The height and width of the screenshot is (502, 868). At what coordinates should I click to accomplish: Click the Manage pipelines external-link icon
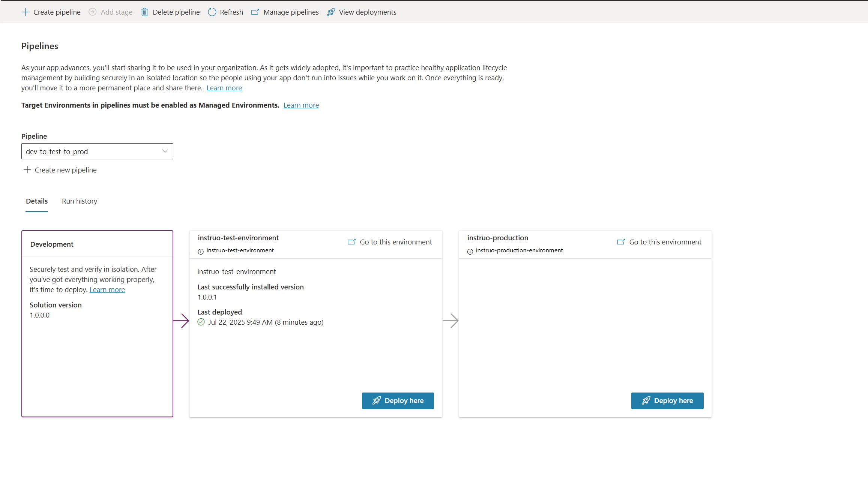tap(255, 12)
